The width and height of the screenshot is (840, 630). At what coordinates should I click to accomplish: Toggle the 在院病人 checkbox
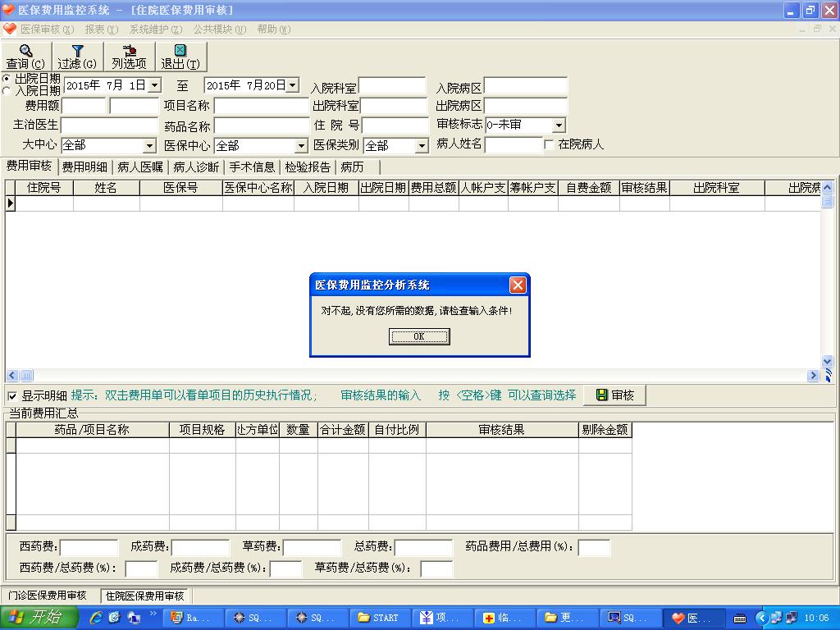click(549, 144)
